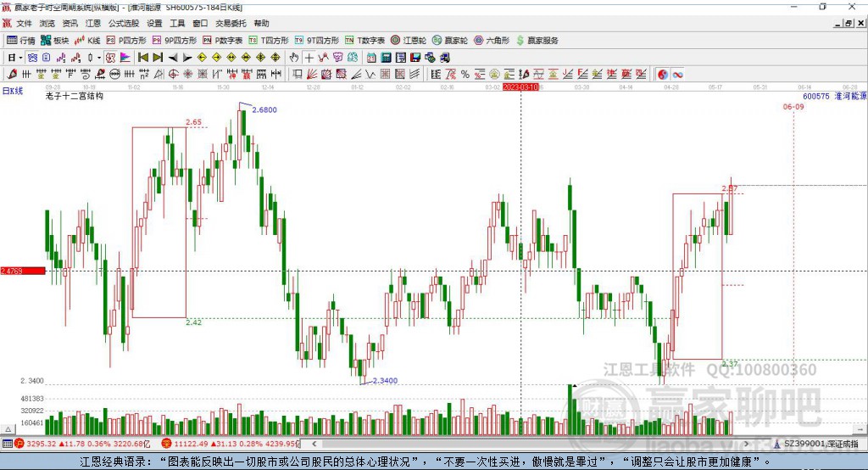
Task: Click the SZ399001 深证成指 status entry
Action: 817,444
